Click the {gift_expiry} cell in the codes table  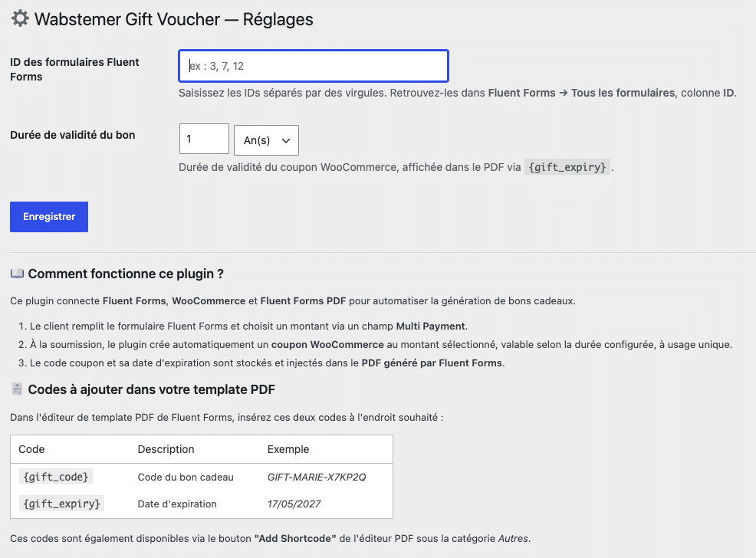(61, 504)
